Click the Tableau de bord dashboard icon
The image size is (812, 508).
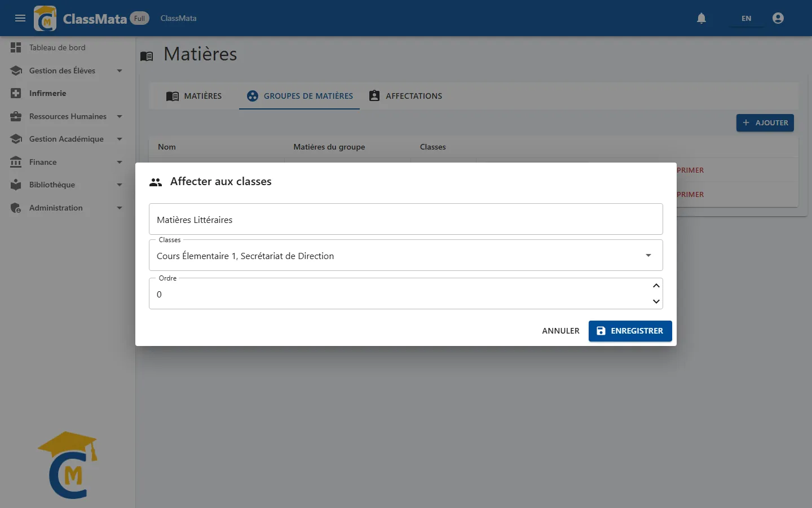(x=16, y=47)
